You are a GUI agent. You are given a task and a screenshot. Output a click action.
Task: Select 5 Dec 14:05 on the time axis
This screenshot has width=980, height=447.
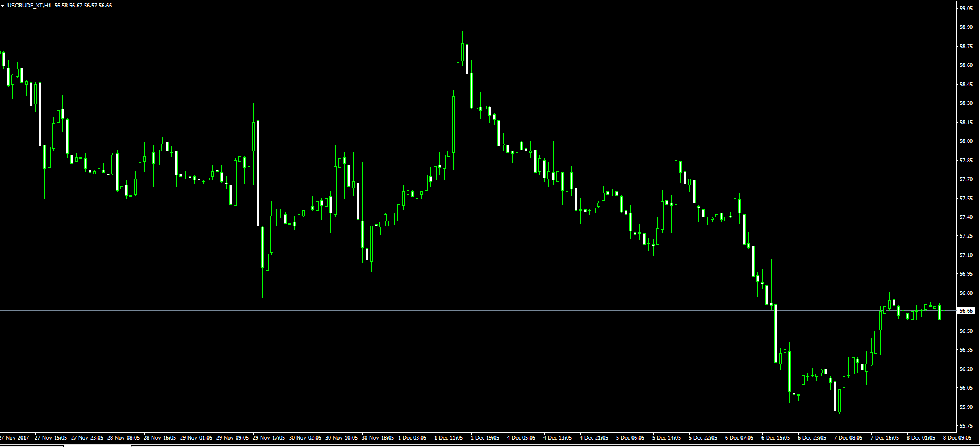(667, 438)
